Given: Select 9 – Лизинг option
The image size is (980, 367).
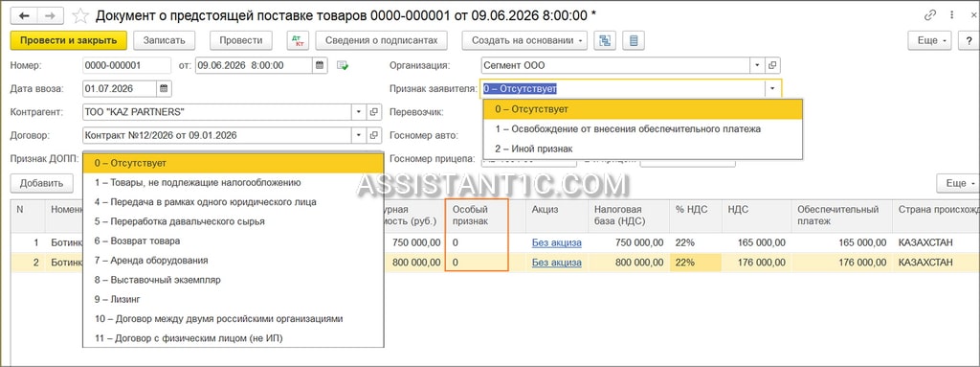Looking at the screenshot, I should tap(234, 299).
